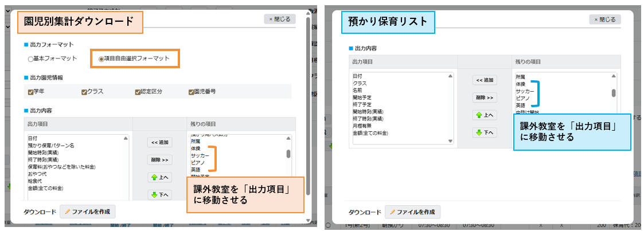The height and width of the screenshot is (231, 644).
Task: Select 所属 in 園児別集計ダウンロード 残りの項目
Action: (x=196, y=141)
